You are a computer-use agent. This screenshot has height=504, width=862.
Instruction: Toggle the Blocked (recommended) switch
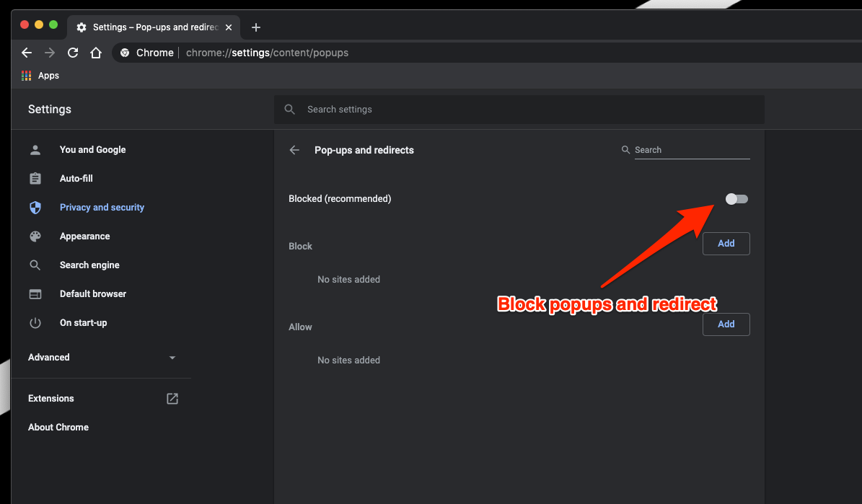pos(736,199)
